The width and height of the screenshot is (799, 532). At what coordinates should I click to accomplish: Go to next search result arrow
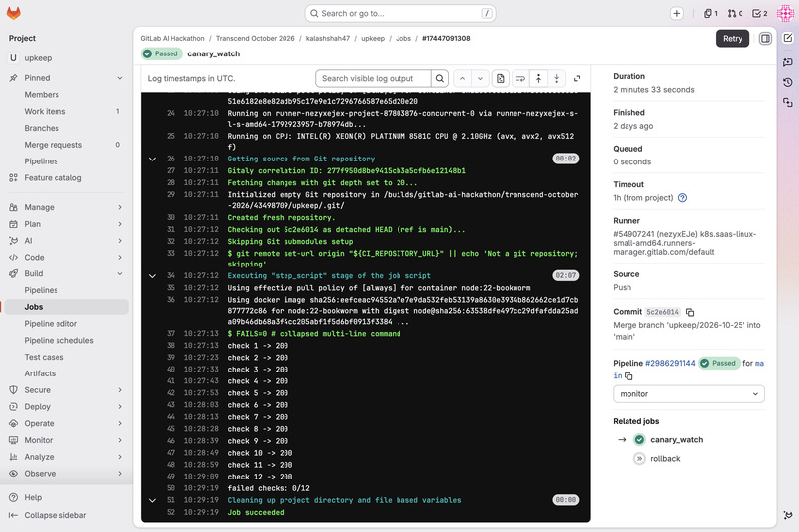[x=480, y=79]
